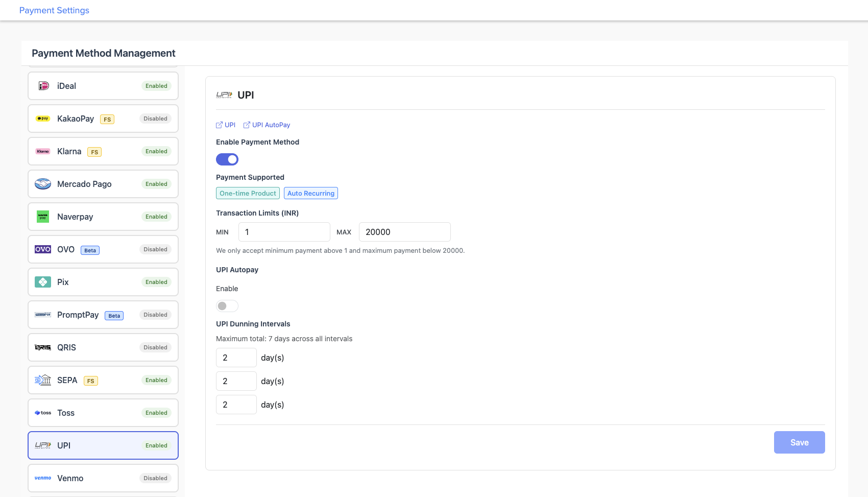Click the UPI logo in details panel header
This screenshot has width=868, height=497.
[x=224, y=95]
